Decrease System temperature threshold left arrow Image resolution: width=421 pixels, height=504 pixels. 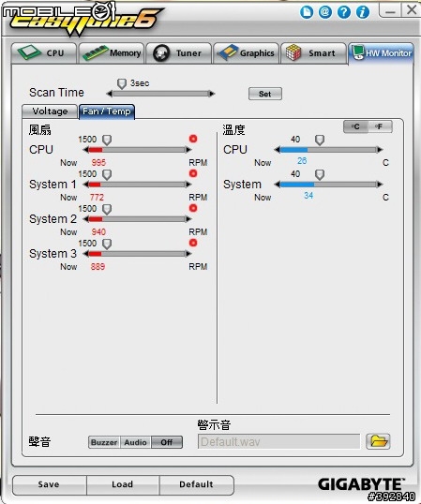point(278,185)
